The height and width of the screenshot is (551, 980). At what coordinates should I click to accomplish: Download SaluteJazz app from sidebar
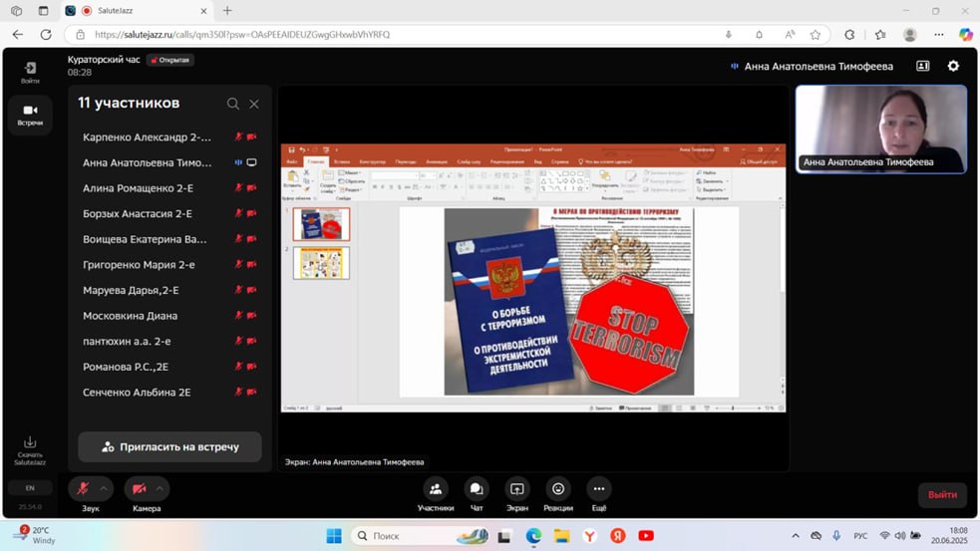click(x=30, y=449)
